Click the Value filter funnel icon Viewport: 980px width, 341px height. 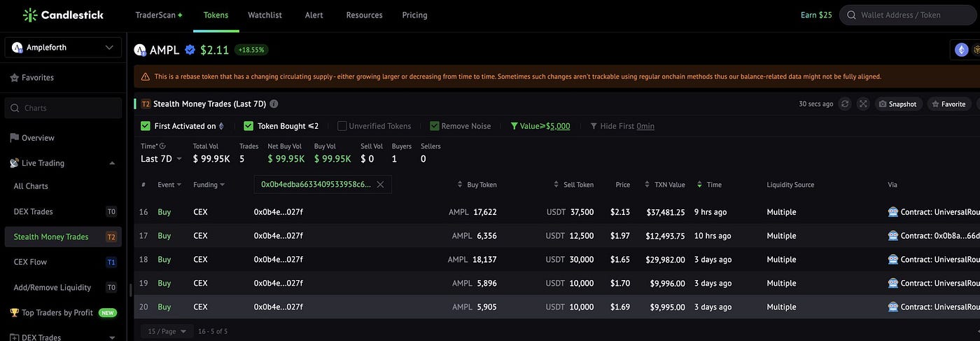click(514, 126)
